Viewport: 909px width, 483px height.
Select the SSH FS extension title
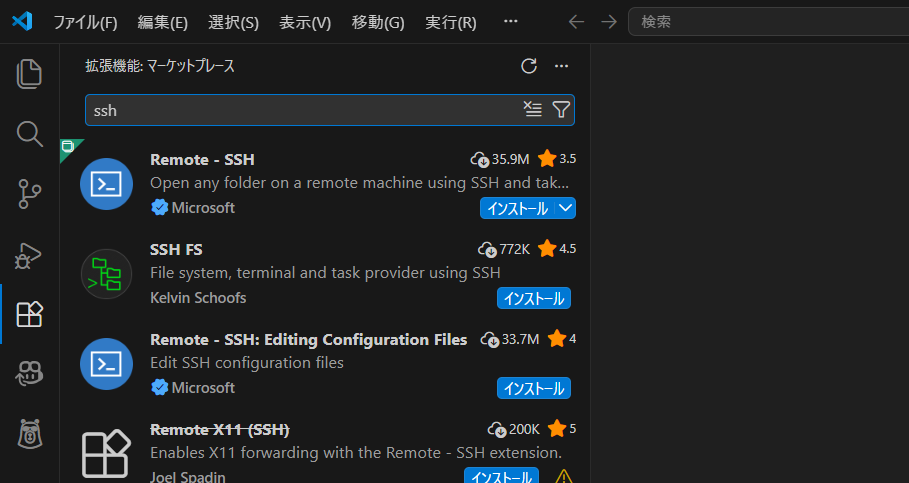[176, 249]
